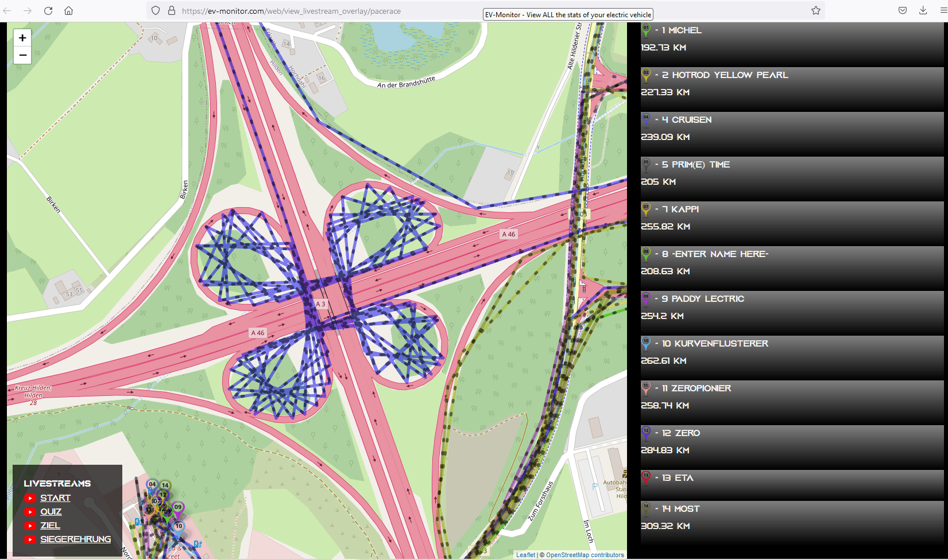Select the purple map marker 09
This screenshot has height=560, width=948.
[x=178, y=508]
